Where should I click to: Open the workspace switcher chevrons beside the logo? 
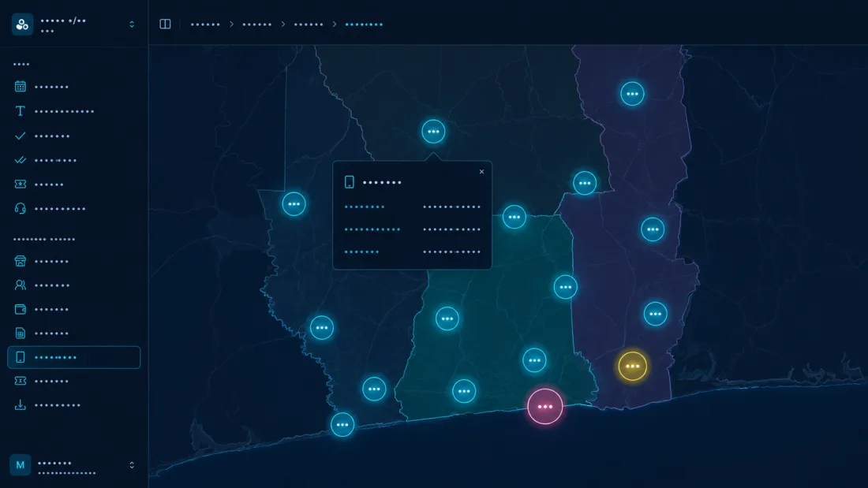pos(132,24)
